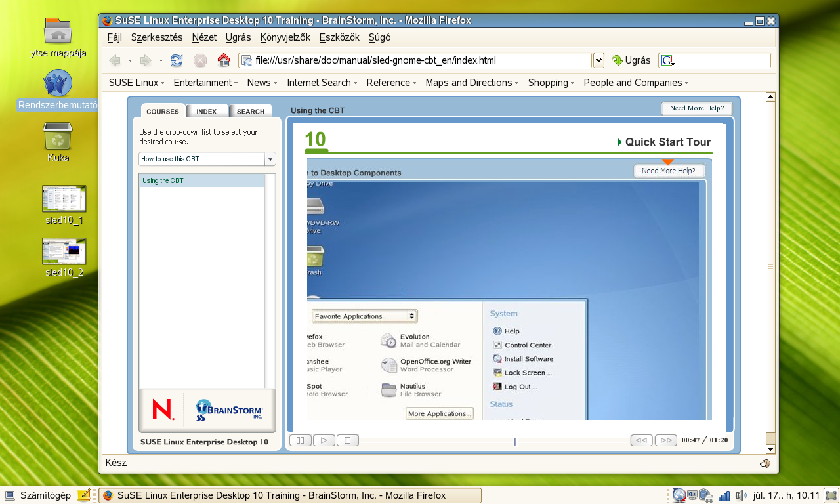This screenshot has width=840, height=504.
Task: Click the CBT fast-forward button
Action: click(665, 440)
